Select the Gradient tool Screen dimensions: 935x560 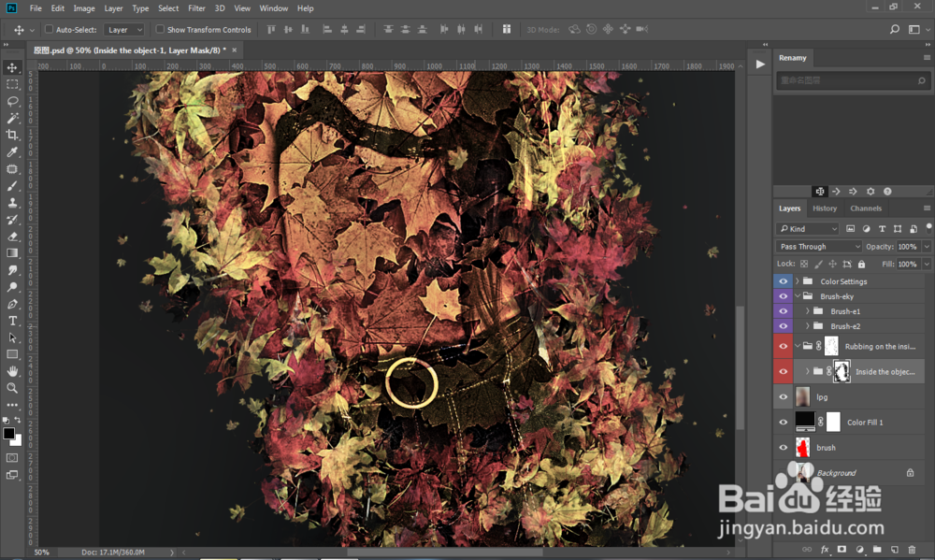[x=12, y=252]
